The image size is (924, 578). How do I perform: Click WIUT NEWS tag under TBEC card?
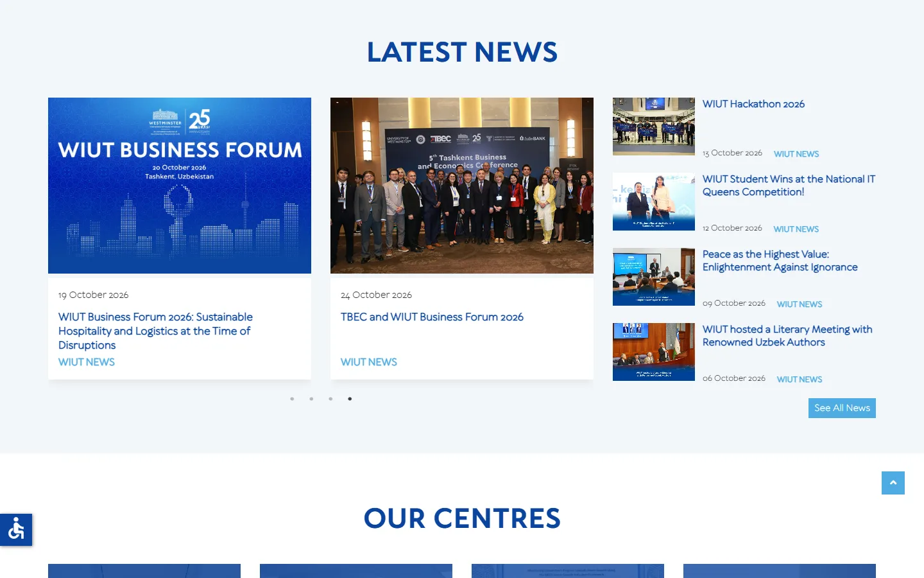point(369,362)
